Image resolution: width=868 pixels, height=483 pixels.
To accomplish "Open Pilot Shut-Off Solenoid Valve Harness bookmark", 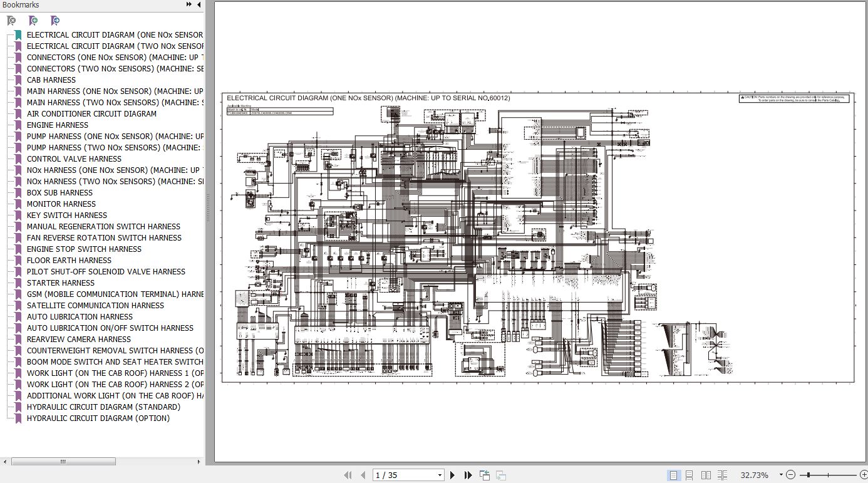I will 106,272.
